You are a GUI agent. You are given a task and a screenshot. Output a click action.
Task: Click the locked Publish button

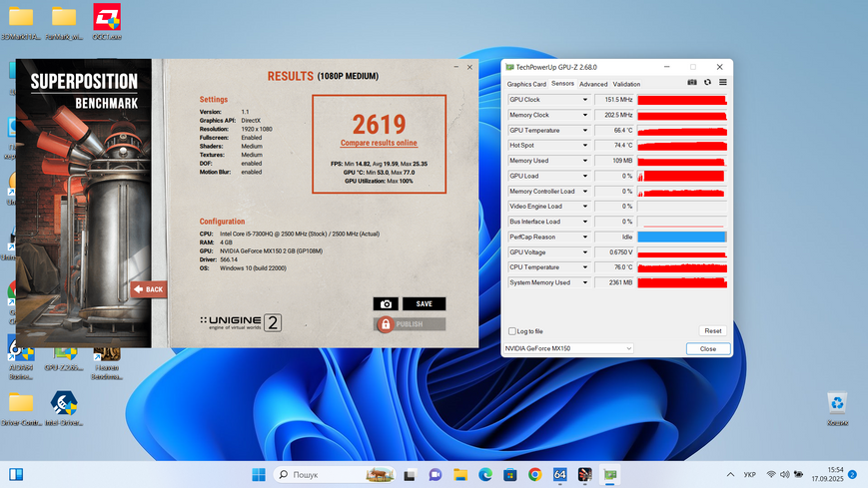pos(410,324)
